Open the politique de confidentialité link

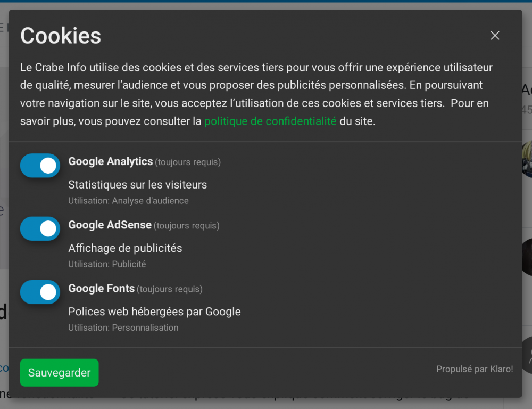[x=270, y=121]
